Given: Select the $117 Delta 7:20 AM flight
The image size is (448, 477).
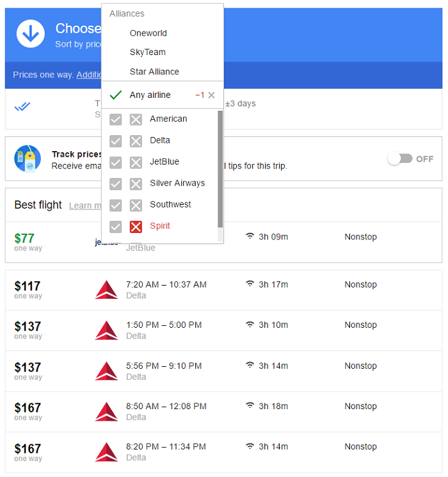Looking at the screenshot, I should point(223,290).
